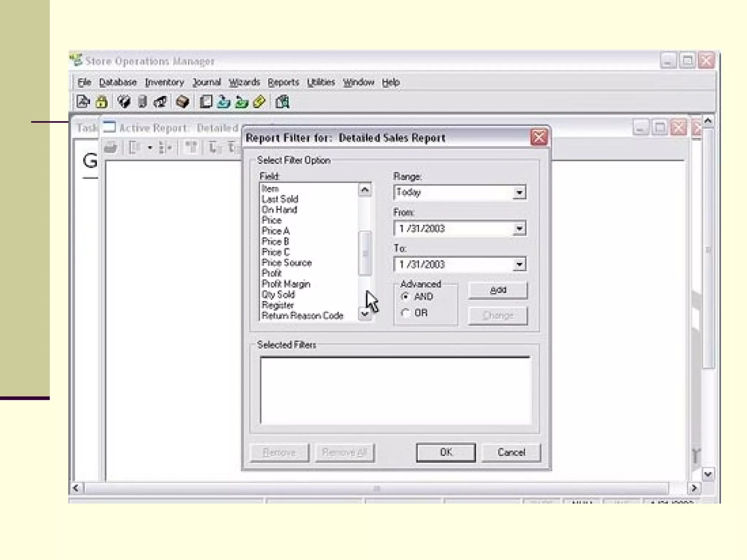Click the Add filter button
Screen dimensions: 747x560
498,290
